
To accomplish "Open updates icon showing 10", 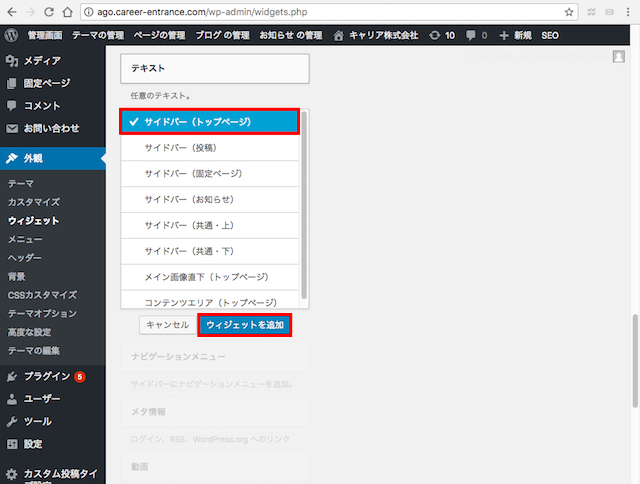I will coord(435,36).
